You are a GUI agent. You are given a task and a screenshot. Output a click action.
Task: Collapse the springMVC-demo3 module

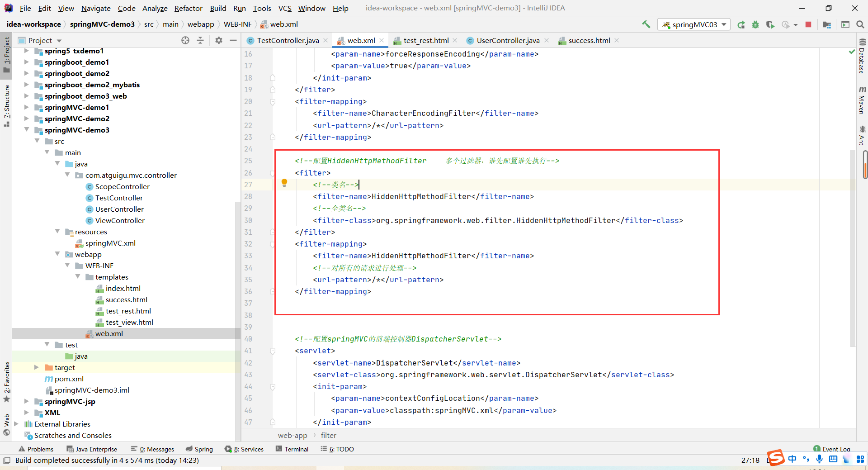tap(26, 130)
